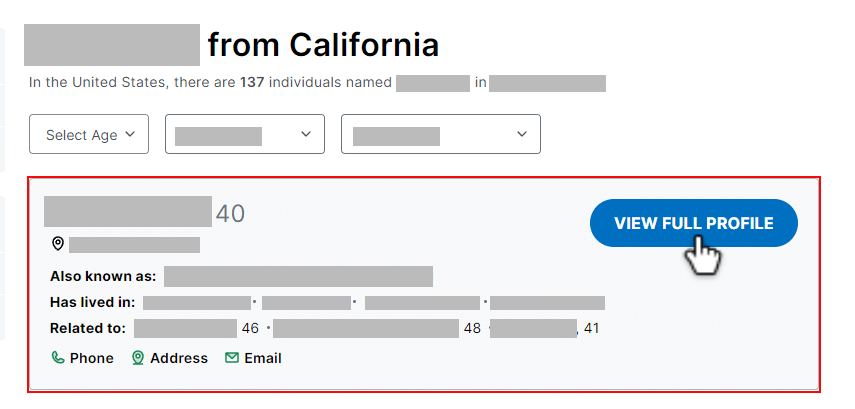Viewport: 855px width, 409px height.
Task: Click the from California page heading
Action: tap(323, 45)
